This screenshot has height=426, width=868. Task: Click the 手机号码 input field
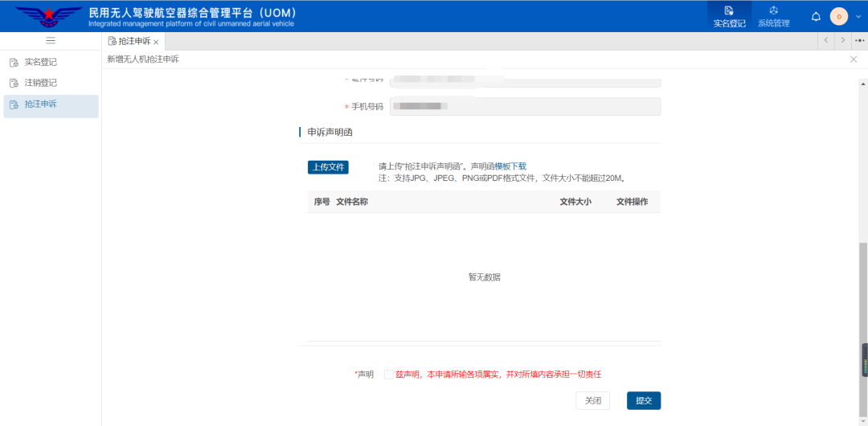coord(525,107)
